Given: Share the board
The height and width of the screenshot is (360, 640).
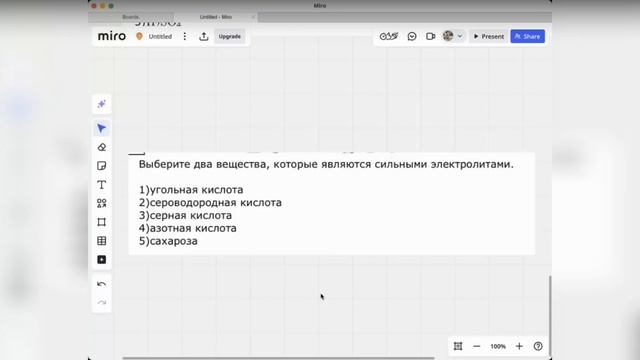Looking at the screenshot, I should 527,36.
